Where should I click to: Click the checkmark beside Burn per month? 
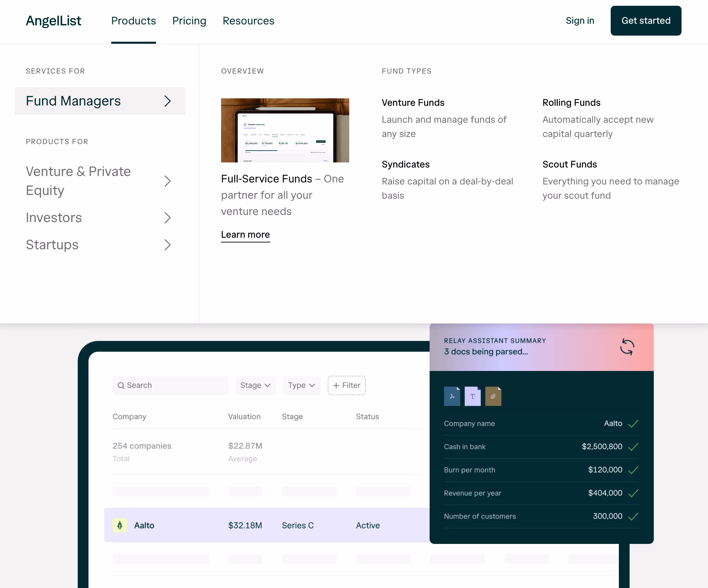point(633,470)
